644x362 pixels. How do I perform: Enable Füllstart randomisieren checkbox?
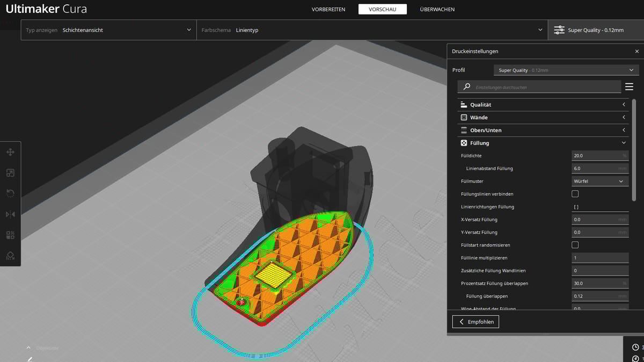575,245
